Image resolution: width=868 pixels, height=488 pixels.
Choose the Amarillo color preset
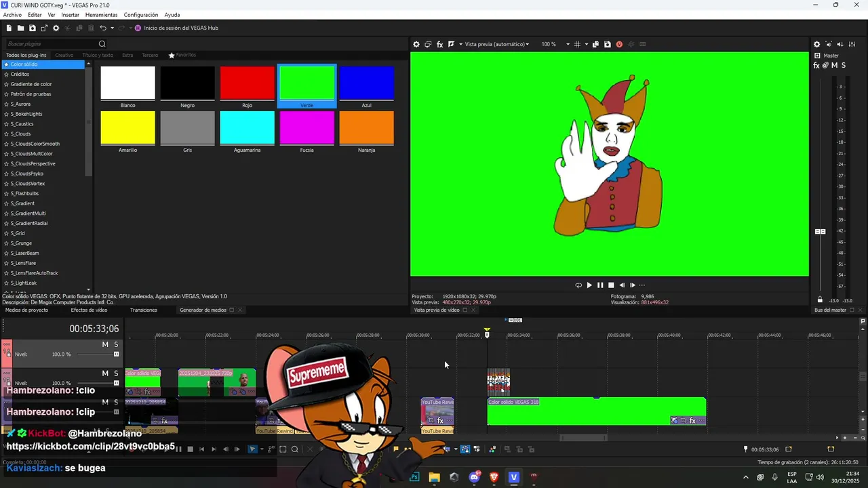tap(128, 127)
